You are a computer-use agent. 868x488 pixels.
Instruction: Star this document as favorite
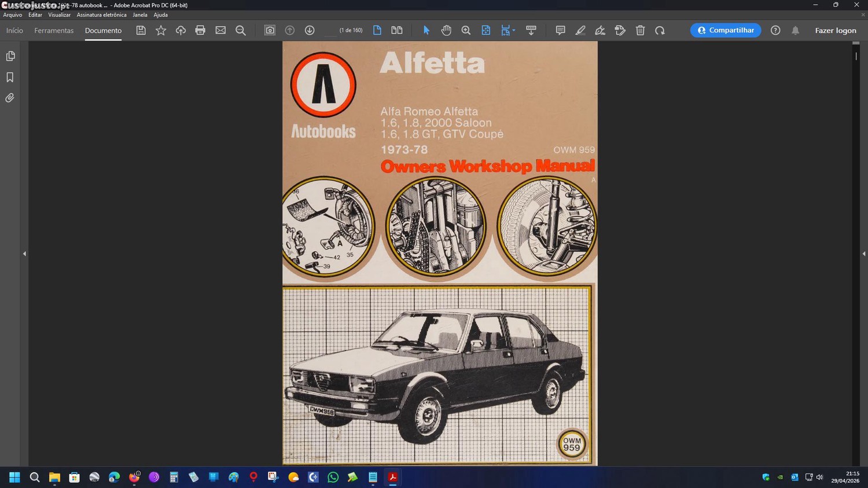161,31
